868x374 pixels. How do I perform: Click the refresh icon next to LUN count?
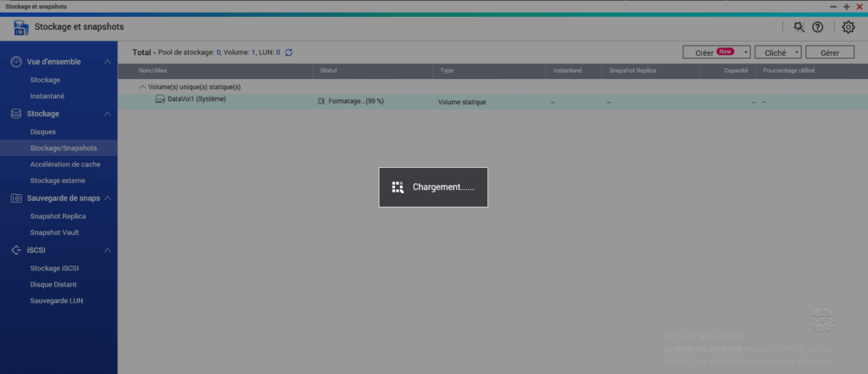click(289, 53)
